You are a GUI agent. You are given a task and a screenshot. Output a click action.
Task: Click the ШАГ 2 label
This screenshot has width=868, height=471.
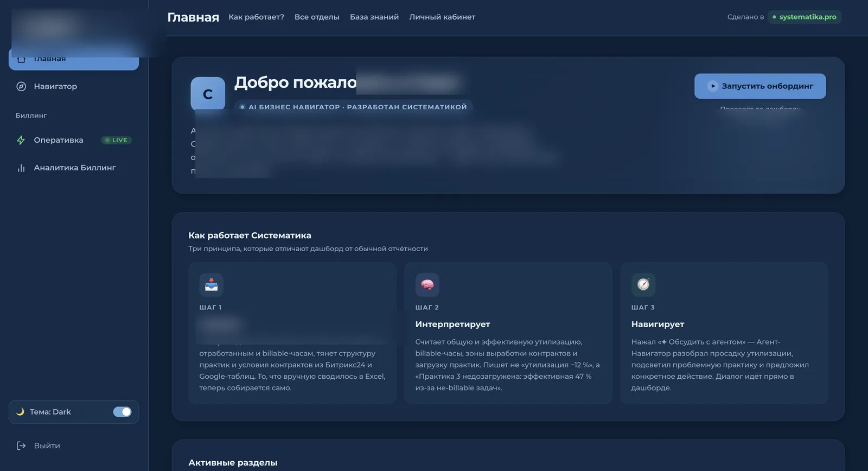[427, 307]
